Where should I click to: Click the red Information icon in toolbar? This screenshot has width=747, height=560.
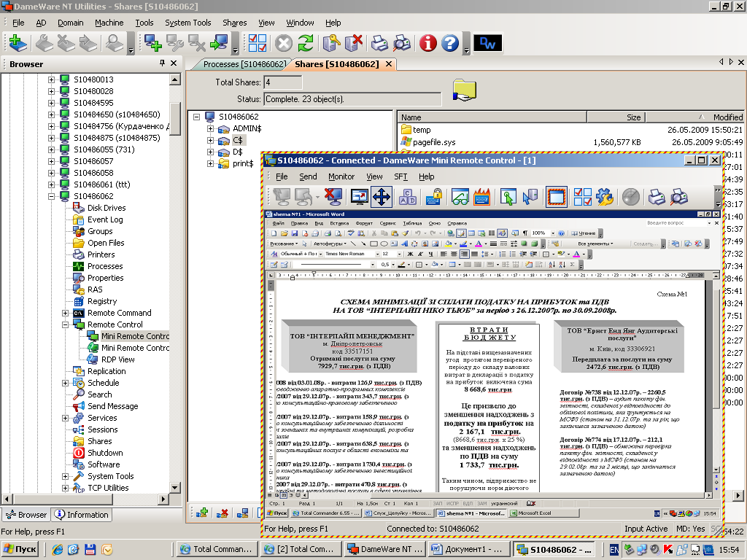pos(428,43)
